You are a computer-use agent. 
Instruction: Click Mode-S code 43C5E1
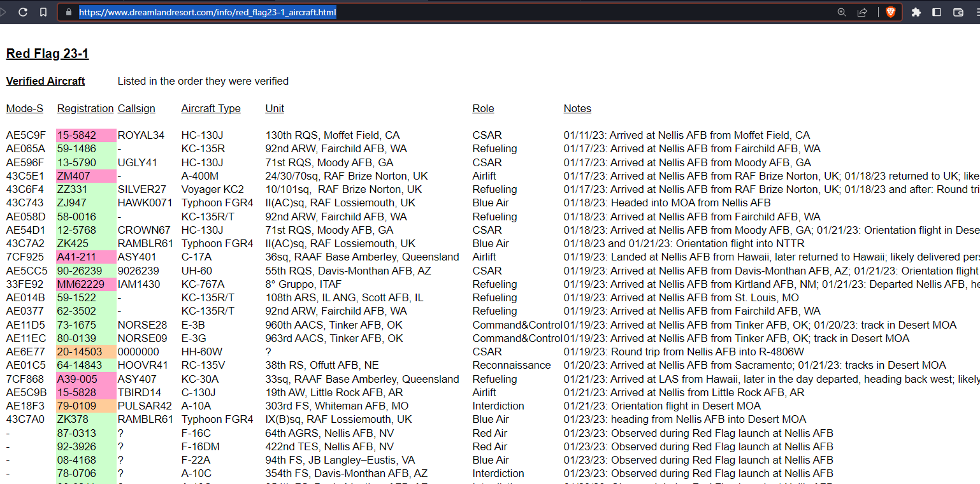[x=25, y=176]
